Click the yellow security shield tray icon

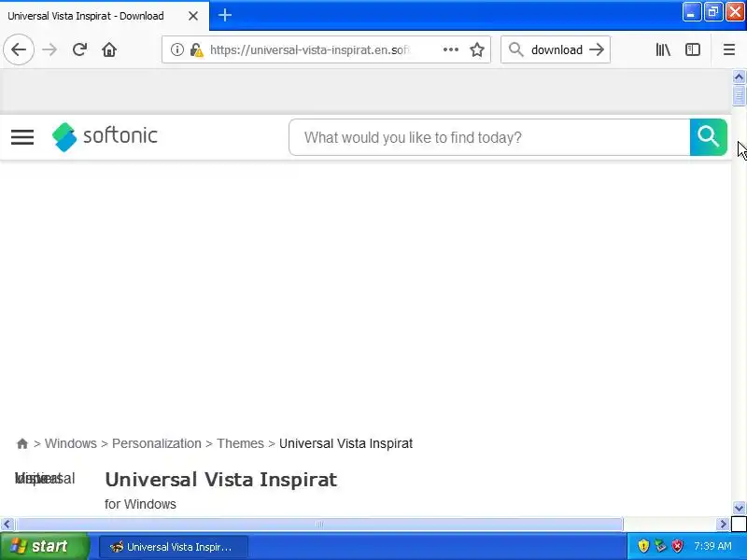coord(643,546)
